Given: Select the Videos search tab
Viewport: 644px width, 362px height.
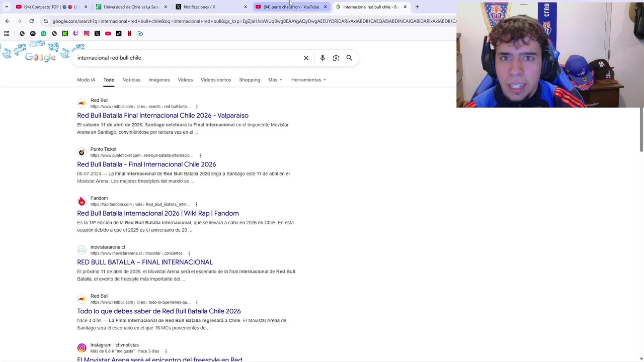Looking at the screenshot, I should (x=185, y=80).
